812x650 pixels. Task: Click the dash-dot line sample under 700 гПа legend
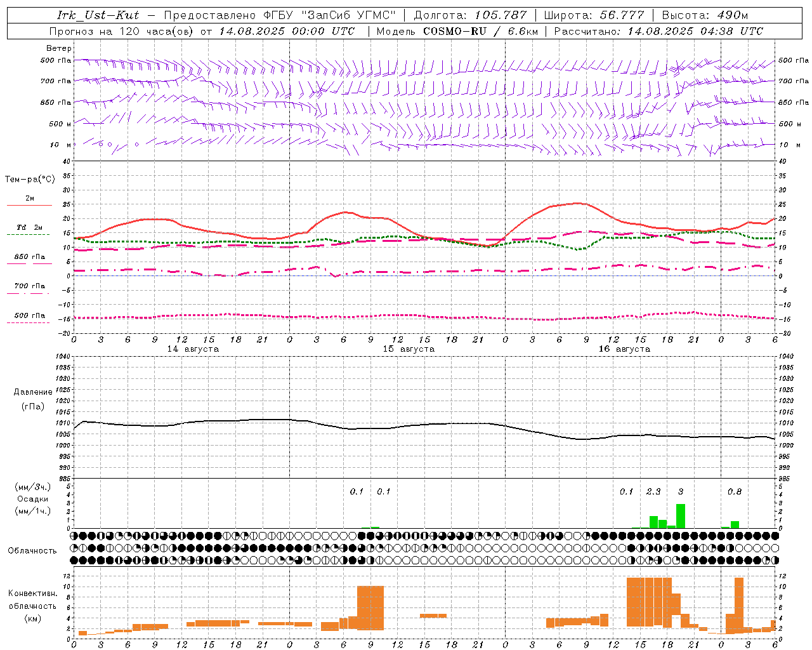click(x=28, y=293)
